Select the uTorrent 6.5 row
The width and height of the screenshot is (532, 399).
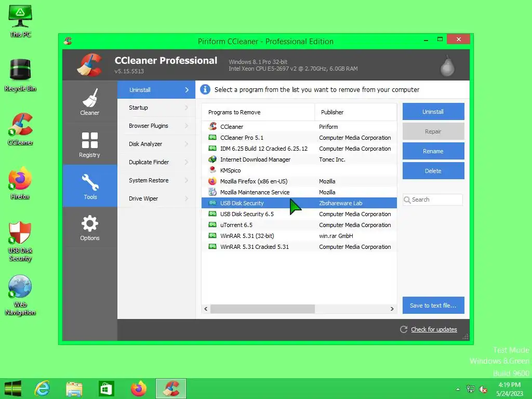pyautogui.click(x=299, y=224)
